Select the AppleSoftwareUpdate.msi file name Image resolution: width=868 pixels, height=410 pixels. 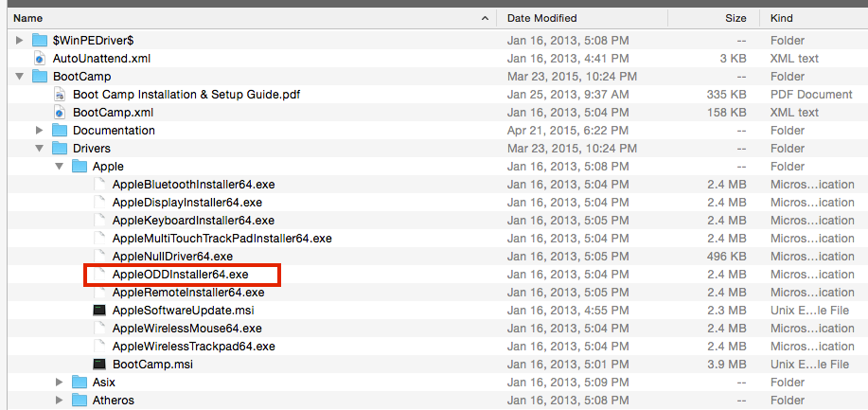coord(183,311)
